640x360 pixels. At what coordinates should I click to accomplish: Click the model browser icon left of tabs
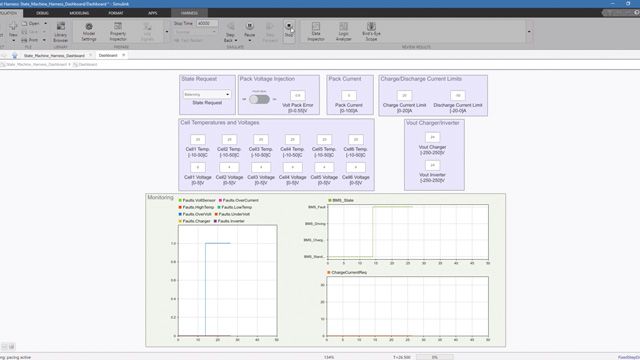point(15,55)
